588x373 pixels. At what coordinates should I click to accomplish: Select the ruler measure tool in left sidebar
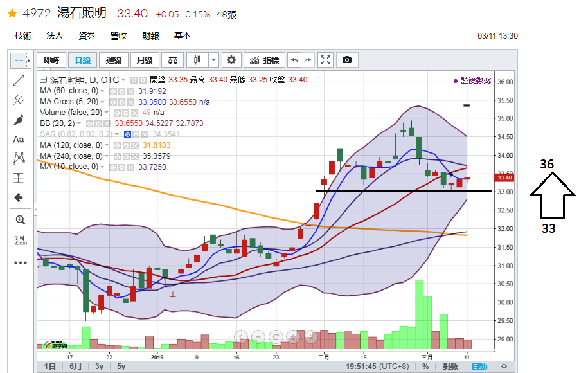(21, 240)
